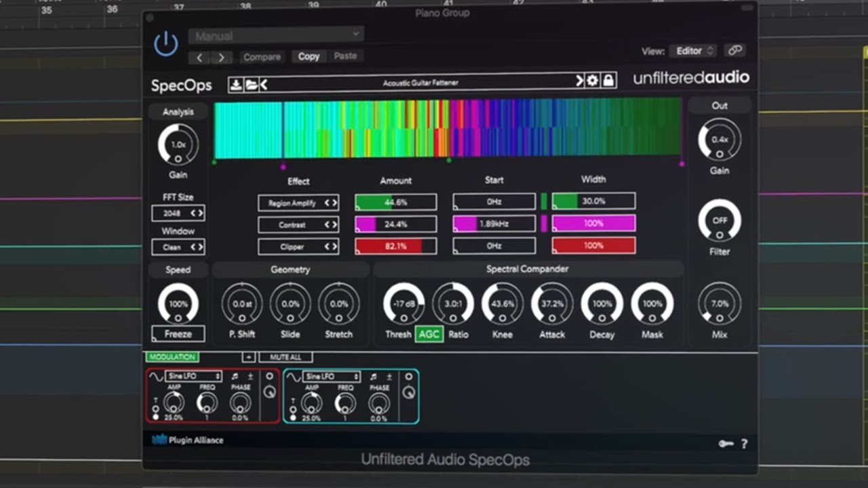
Task: Open the View Editor dropdown
Action: (x=693, y=51)
